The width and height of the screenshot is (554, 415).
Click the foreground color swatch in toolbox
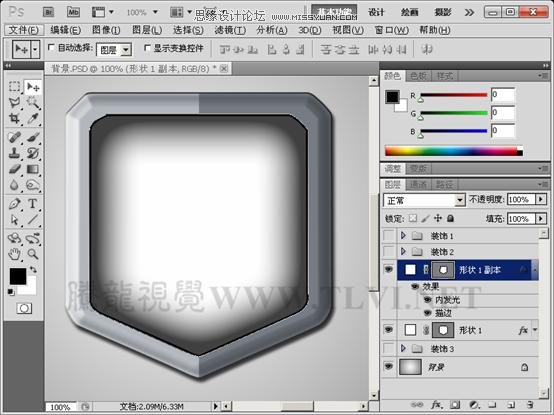(x=17, y=275)
